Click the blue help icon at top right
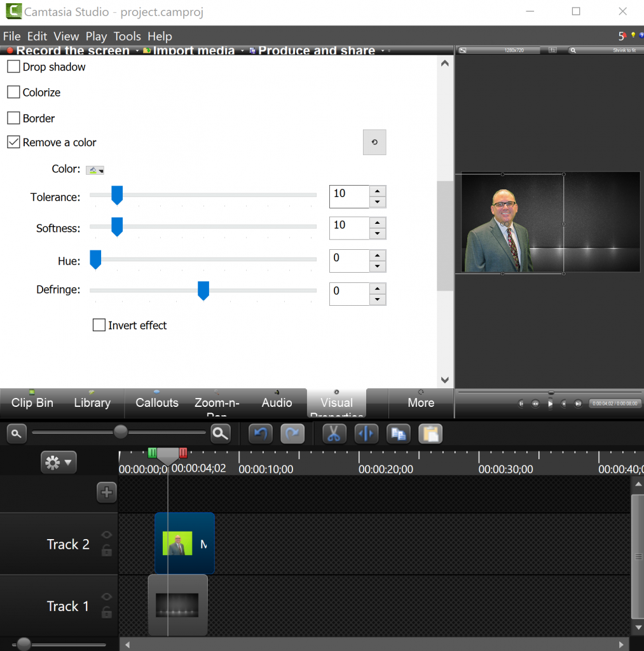Image resolution: width=644 pixels, height=651 pixels. click(641, 36)
